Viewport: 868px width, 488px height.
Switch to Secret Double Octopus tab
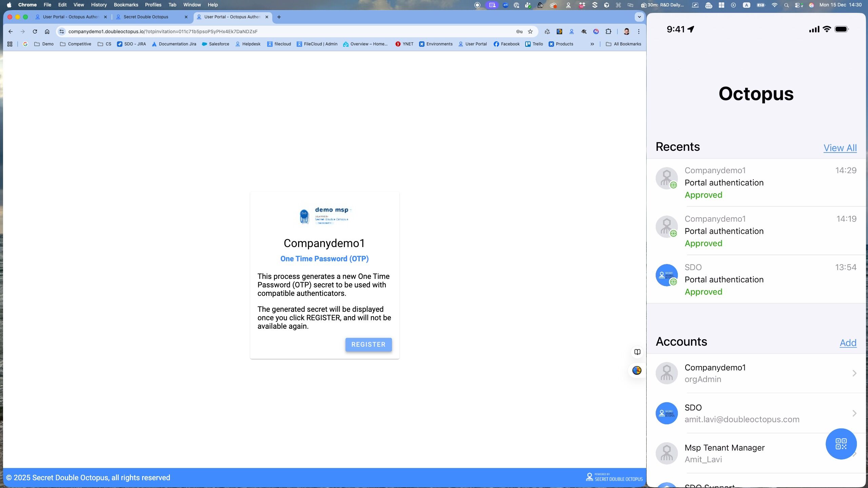(x=146, y=17)
